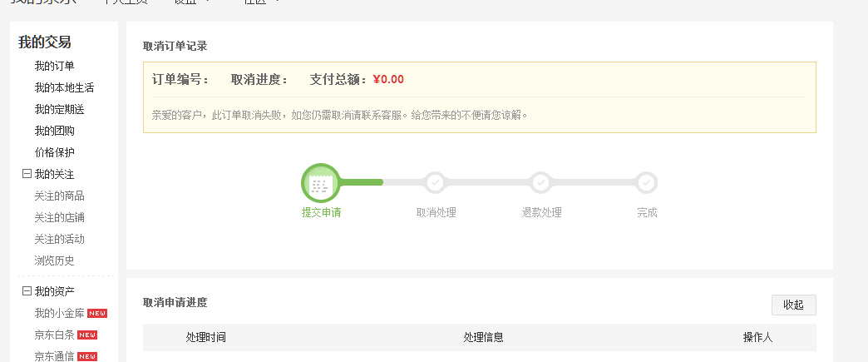Screen dimensions: 868x362
Task: Go to 关注的活动
Action: (59, 239)
